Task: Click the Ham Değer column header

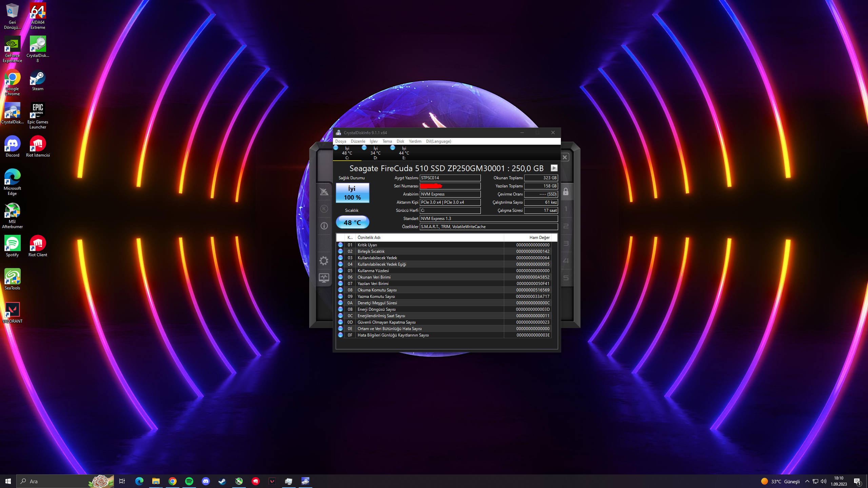Action: [x=528, y=238]
